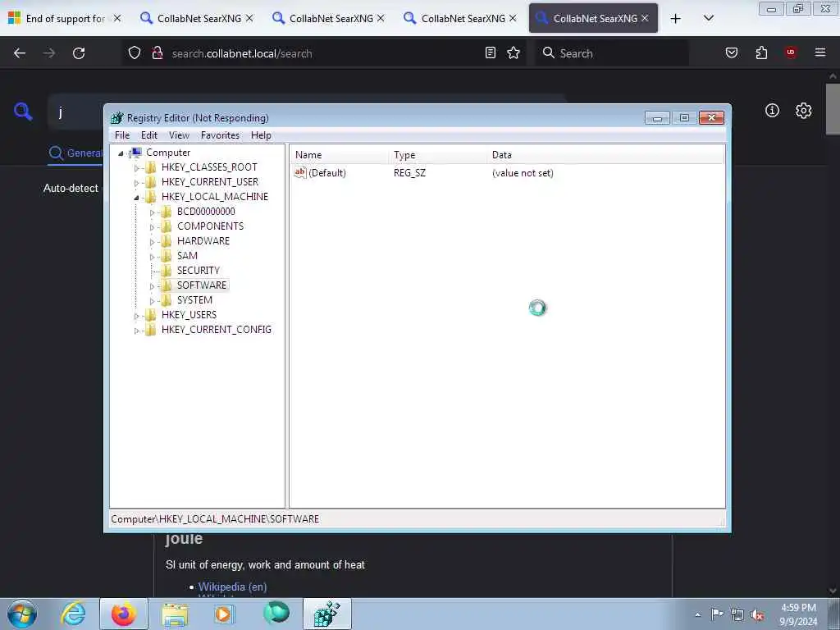Click the REG_SZ type cell
Image resolution: width=840 pixels, height=630 pixels.
click(409, 173)
